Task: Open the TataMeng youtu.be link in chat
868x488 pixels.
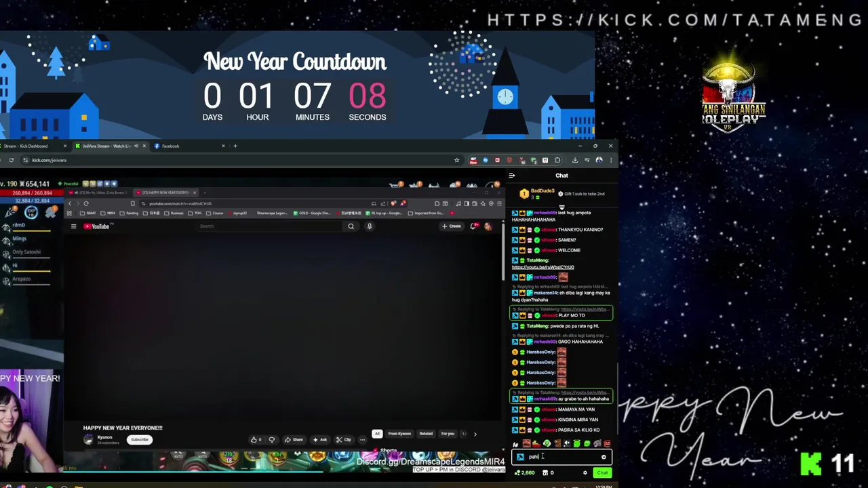Action: [542, 267]
